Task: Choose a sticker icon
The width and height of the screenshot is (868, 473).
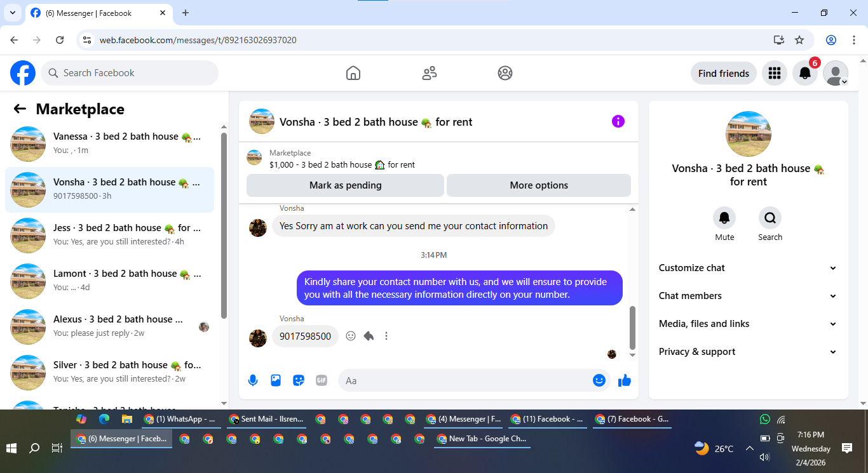Action: click(x=299, y=380)
